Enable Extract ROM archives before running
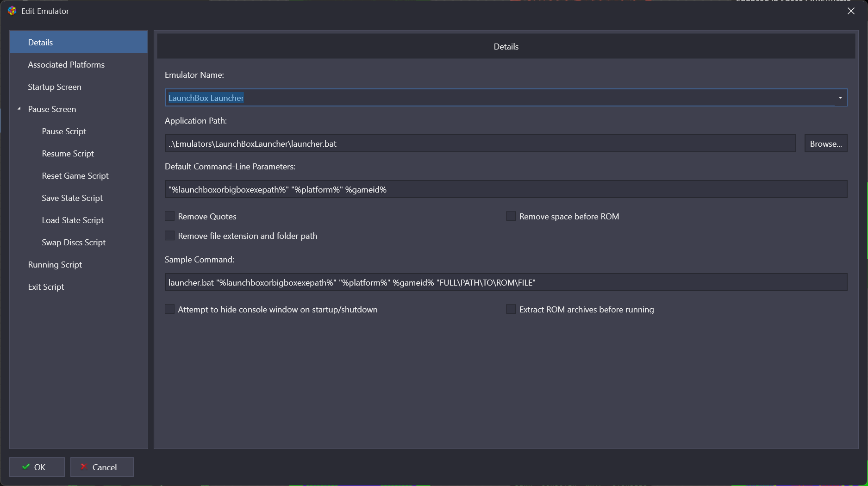868x486 pixels. (x=511, y=309)
